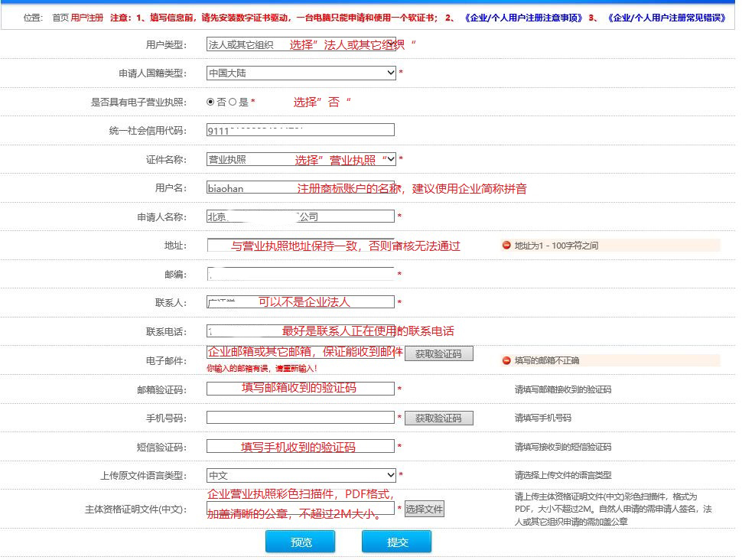Click the 预览 button

[300, 541]
